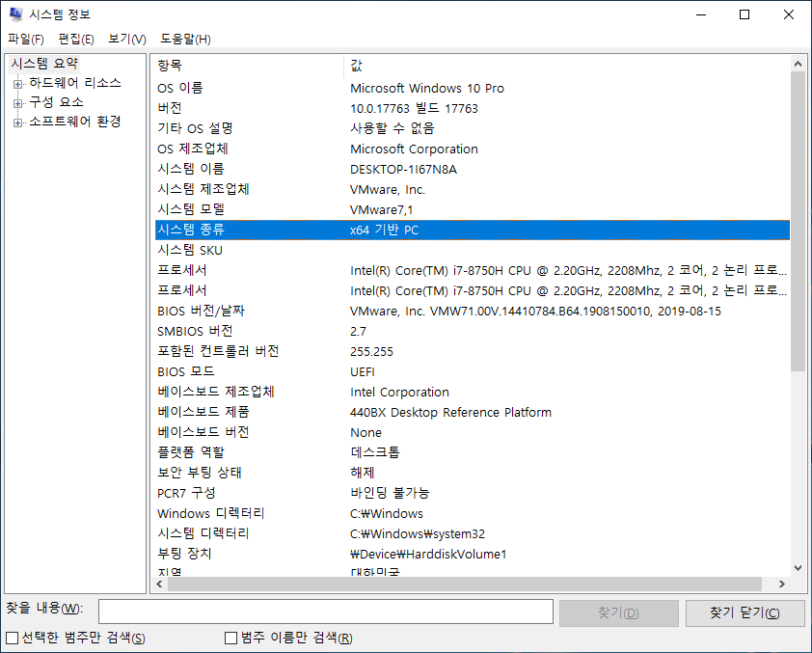Click the DESKTOP-1I67N8A value
This screenshot has width=812, height=653.
(x=403, y=170)
